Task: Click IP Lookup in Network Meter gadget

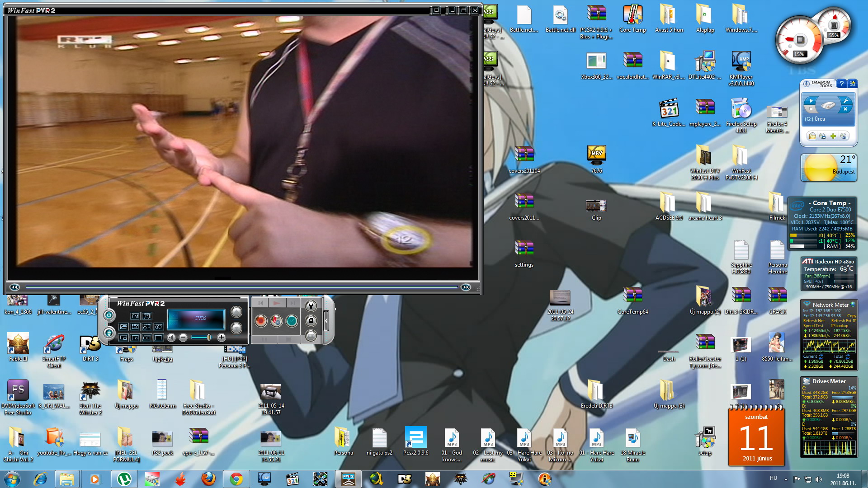Action: [840, 326]
